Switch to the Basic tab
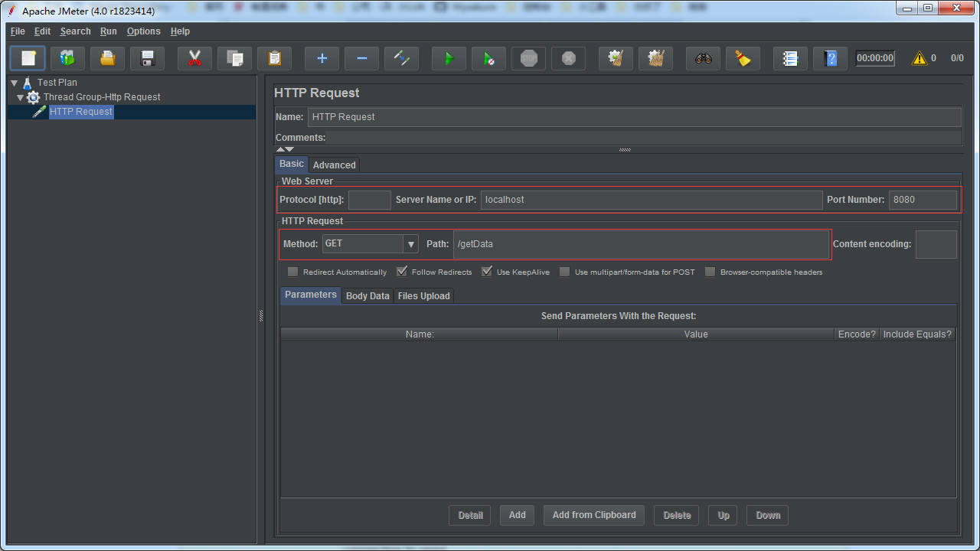 [292, 164]
